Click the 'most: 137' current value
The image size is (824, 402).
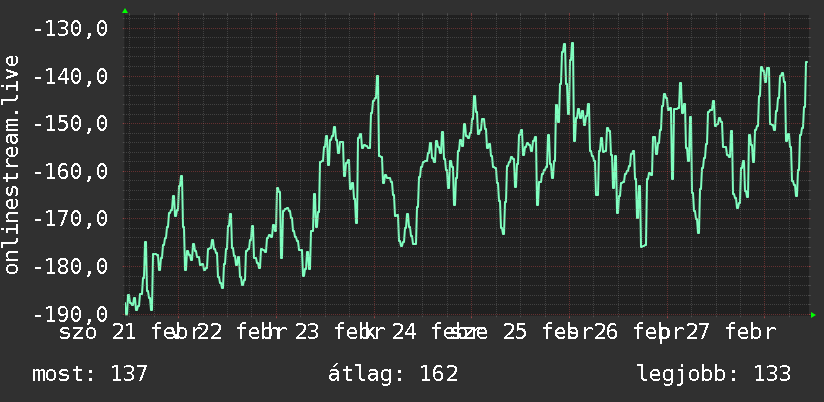click(x=90, y=374)
